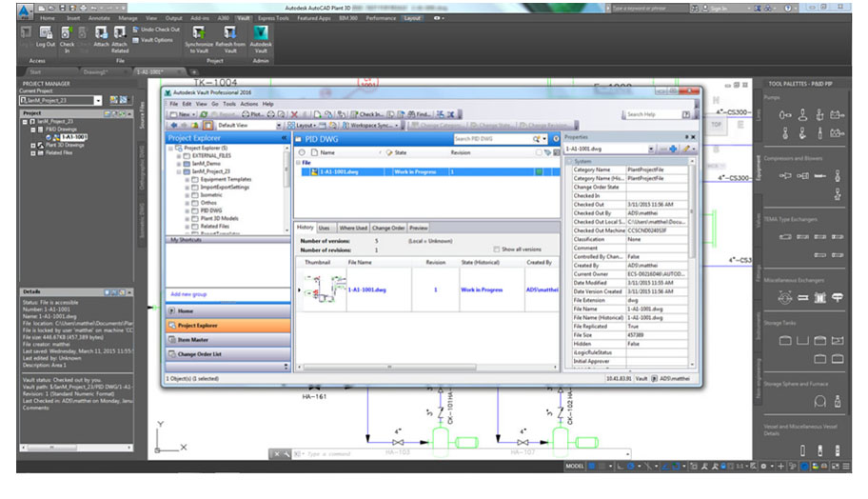Click pencil edit icon in Properties panel
Screen dimensions: 868x499
click(686, 149)
